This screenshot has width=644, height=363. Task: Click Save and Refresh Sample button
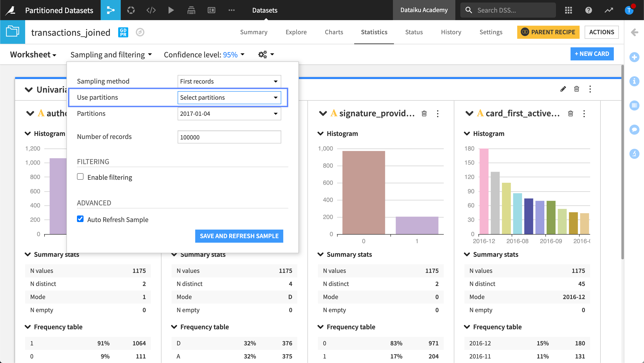coord(239,236)
